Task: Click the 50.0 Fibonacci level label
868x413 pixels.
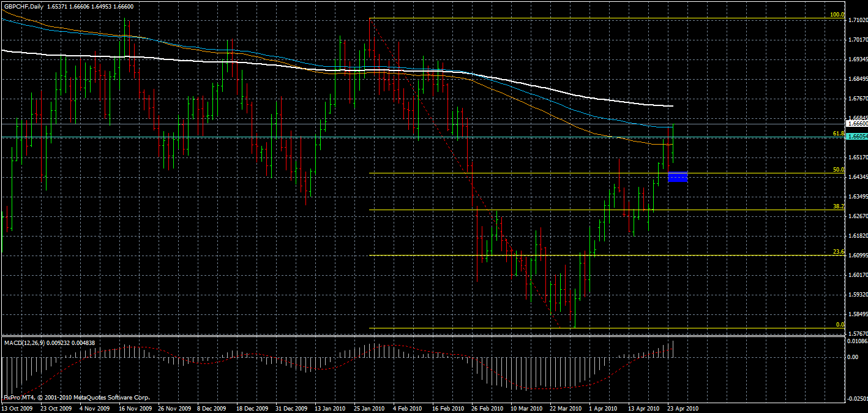Action: click(x=839, y=170)
